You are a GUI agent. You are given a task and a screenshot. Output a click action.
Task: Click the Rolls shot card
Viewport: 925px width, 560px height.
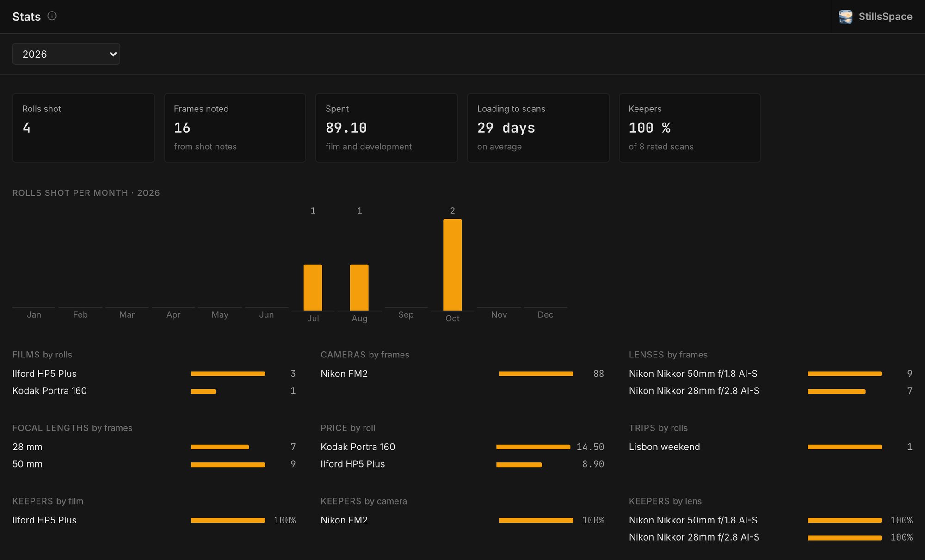83,128
